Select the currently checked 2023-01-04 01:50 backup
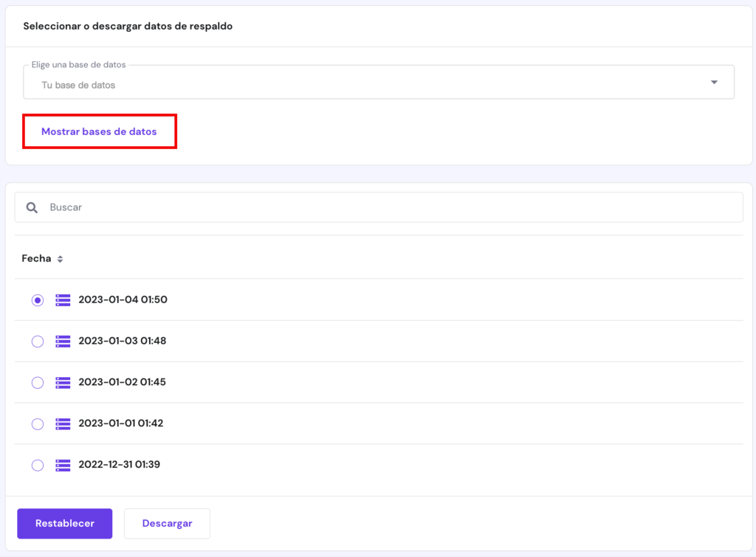 (x=38, y=300)
